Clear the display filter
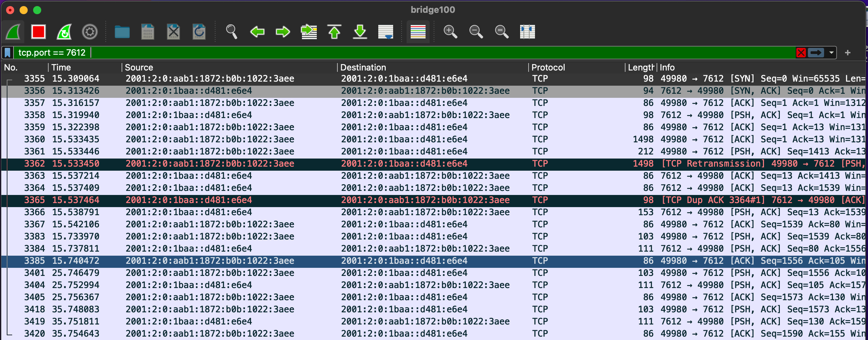 (801, 53)
